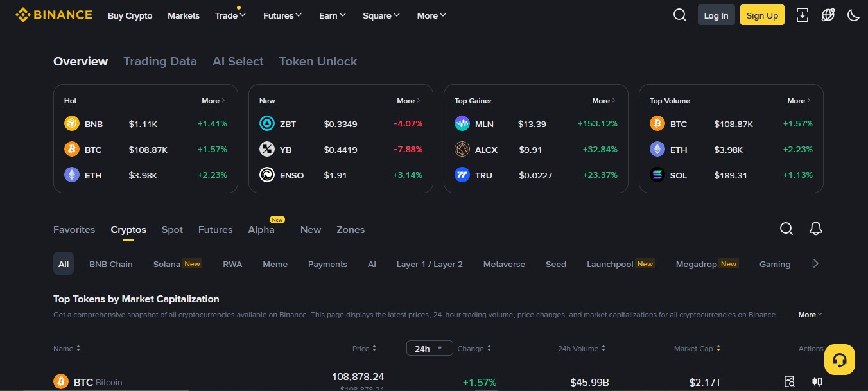Select the Spot market tab
This screenshot has height=391, width=868.
tap(172, 230)
